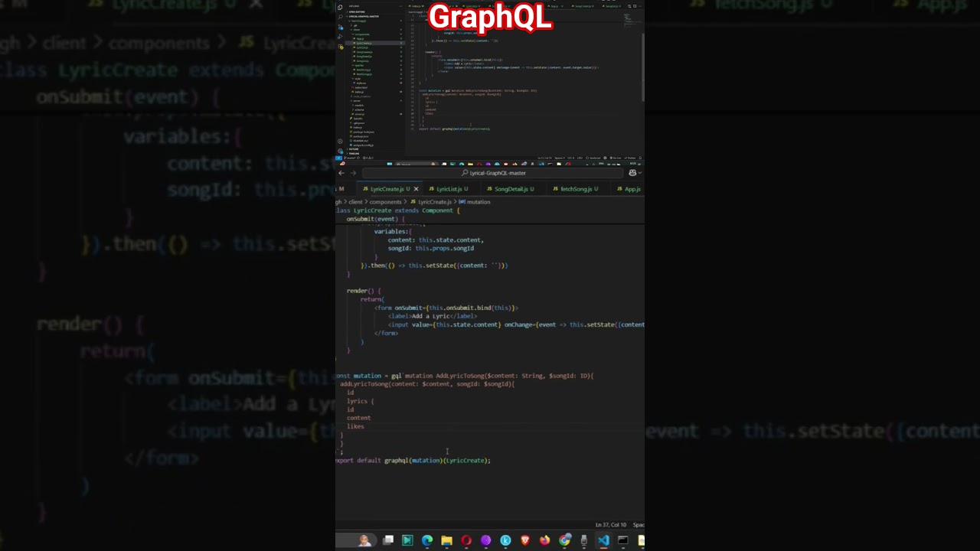Open the blue K app on taskbar
This screenshot has width=980, height=551.
point(505,540)
